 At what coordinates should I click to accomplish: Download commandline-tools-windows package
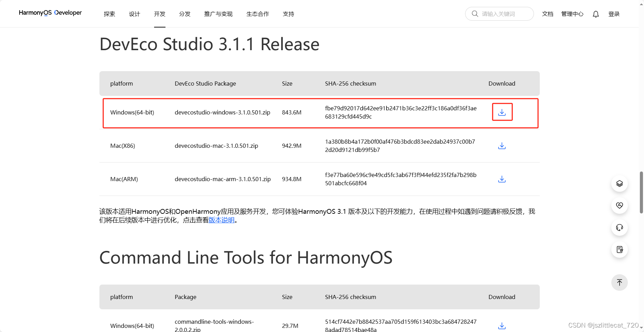(502, 325)
